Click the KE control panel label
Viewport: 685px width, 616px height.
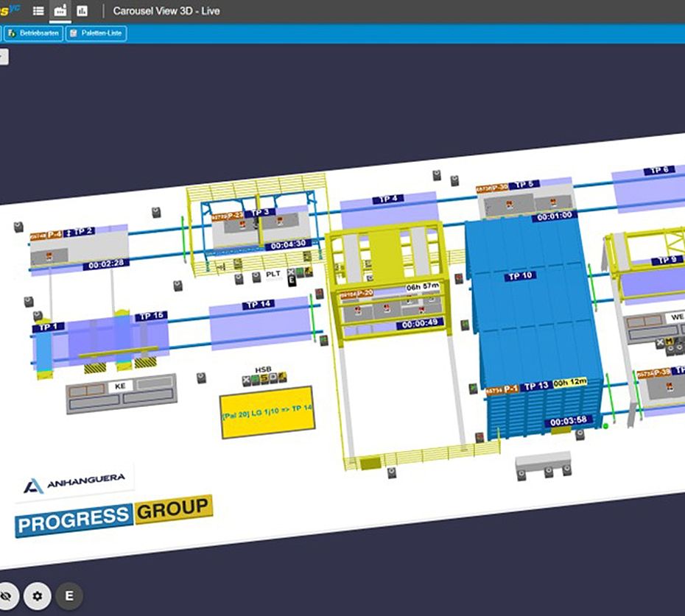120,386
